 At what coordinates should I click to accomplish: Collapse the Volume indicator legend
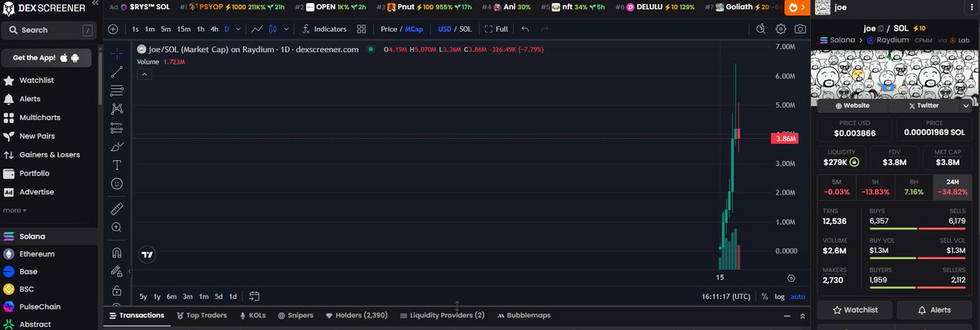pyautogui.click(x=144, y=74)
